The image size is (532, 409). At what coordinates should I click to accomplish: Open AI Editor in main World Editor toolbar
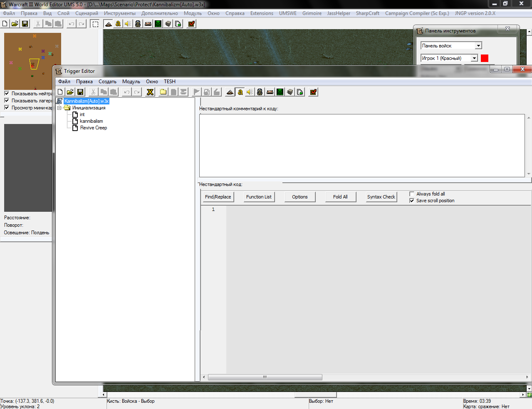pos(158,24)
